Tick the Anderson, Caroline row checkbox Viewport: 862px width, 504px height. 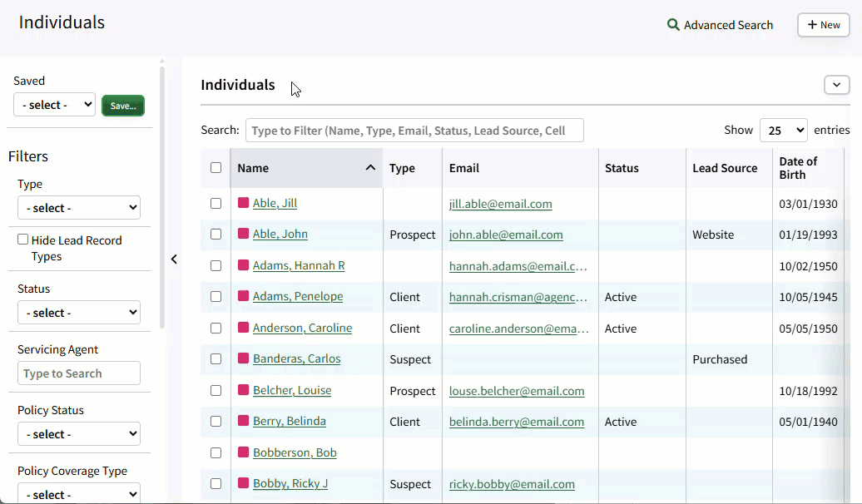click(216, 329)
